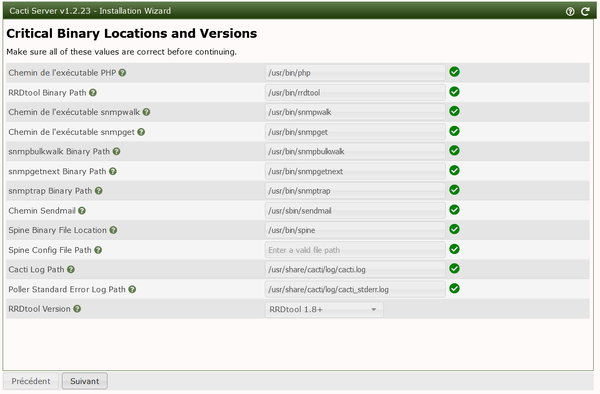Viewport: 600px width, 394px height.
Task: Click the 'Spine Binary File Location' label
Action: coord(57,230)
